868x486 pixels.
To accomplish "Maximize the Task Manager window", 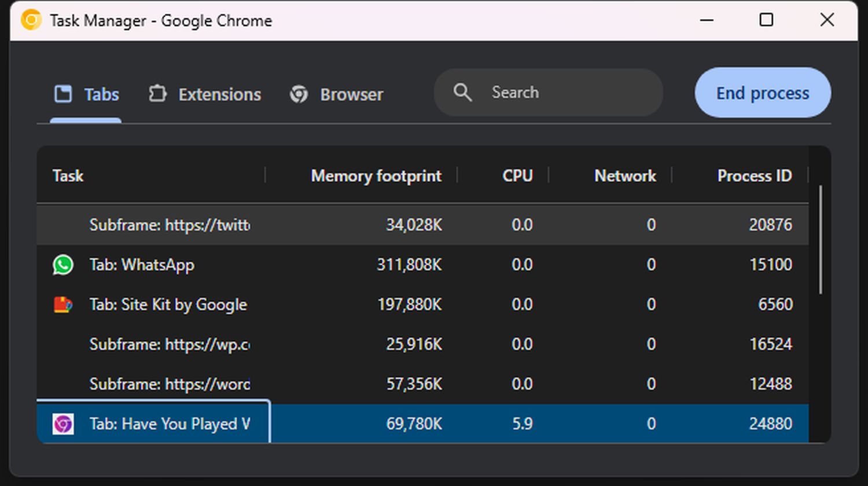I will [766, 20].
